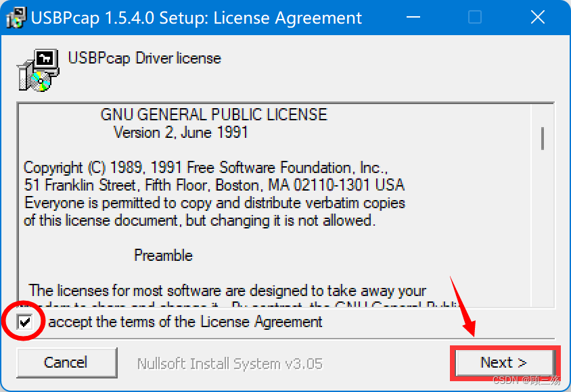The height and width of the screenshot is (392, 571).
Task: Click the 'GNU GENERAL PUBLIC LICENSE' heading
Action: click(x=214, y=114)
